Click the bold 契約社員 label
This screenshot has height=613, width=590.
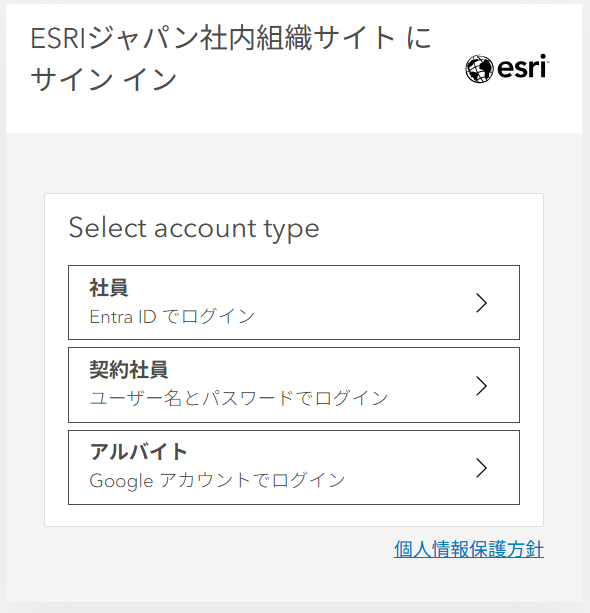[129, 370]
